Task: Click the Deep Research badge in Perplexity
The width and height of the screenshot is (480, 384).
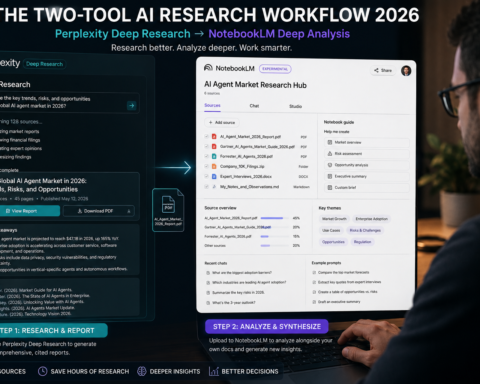Action: (44, 64)
